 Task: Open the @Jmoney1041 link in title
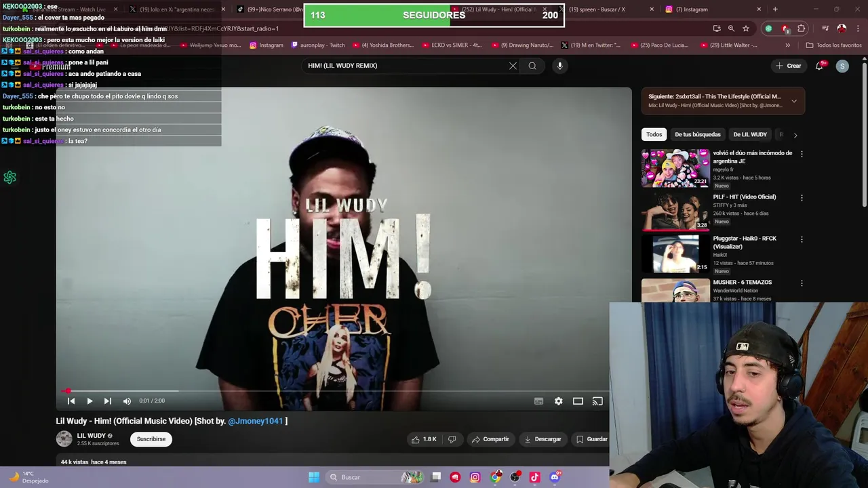pyautogui.click(x=255, y=421)
